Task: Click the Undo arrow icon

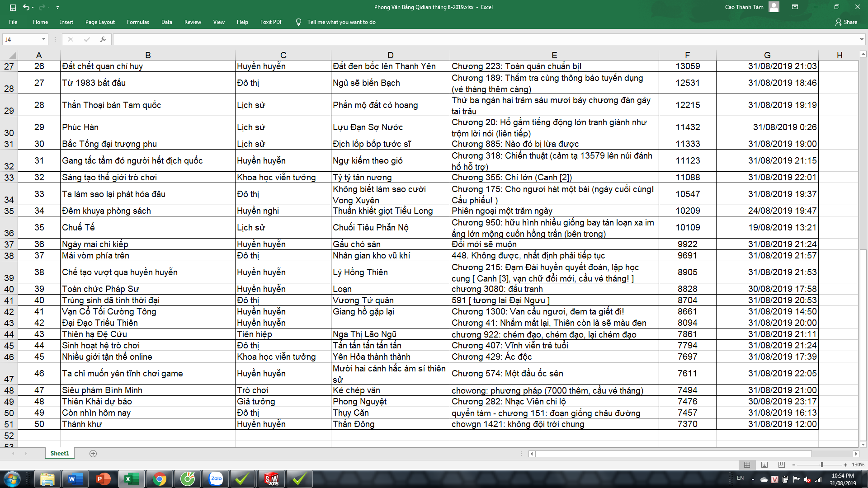Action: pyautogui.click(x=26, y=7)
